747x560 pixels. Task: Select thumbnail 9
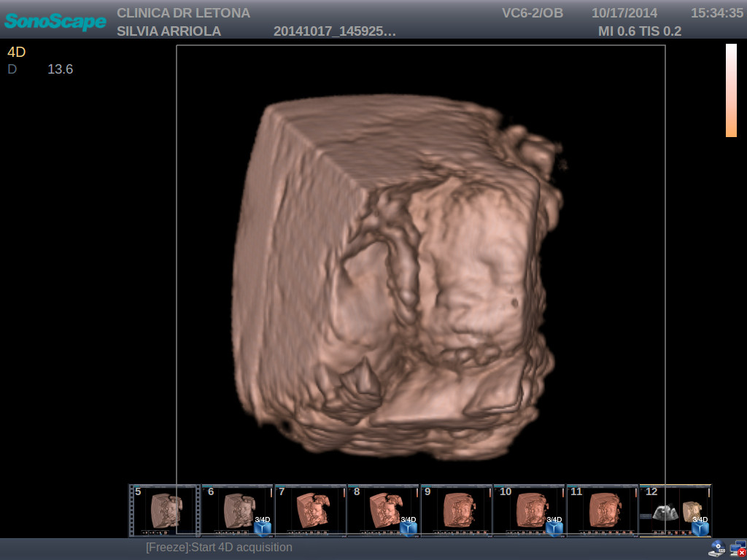[456, 509]
